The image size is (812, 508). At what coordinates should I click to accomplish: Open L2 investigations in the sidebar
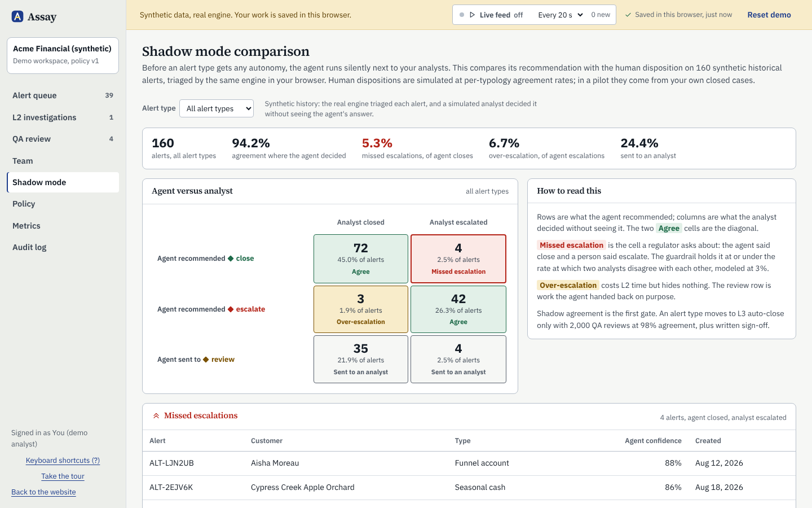(63, 117)
